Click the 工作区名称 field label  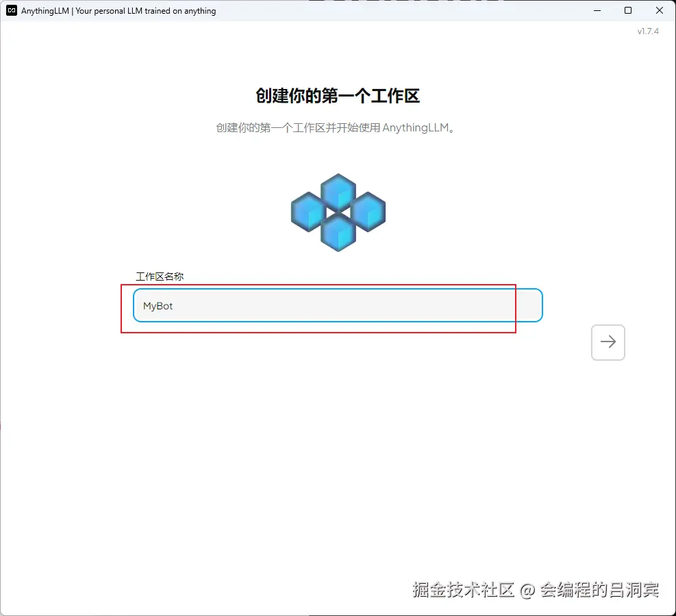tap(160, 277)
